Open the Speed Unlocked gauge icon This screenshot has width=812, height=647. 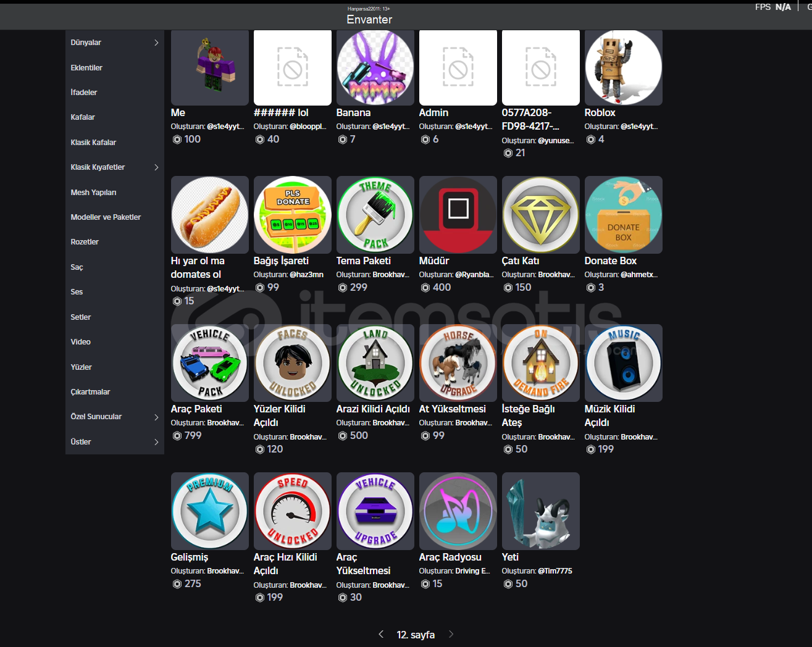pos(292,511)
